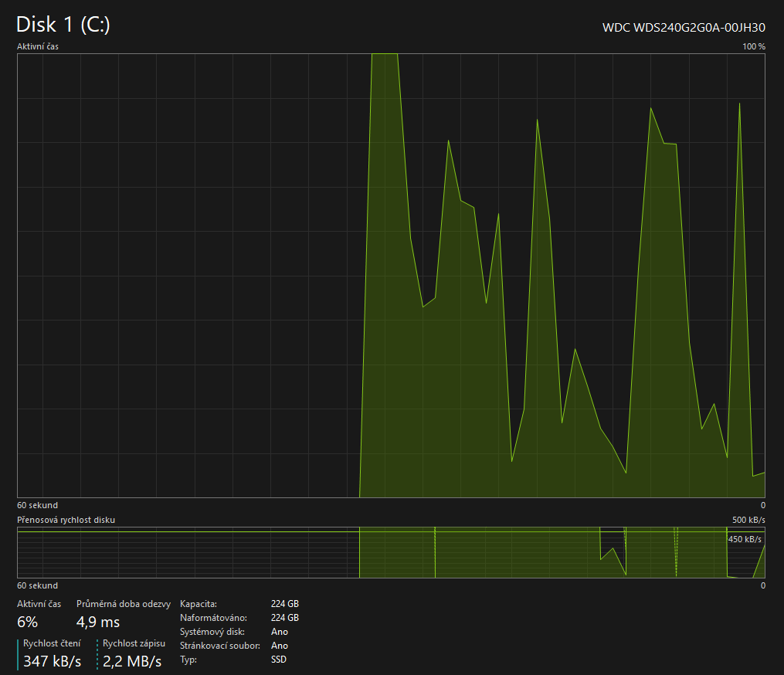
Task: Select the WDC WDS240G2G0A-00JH30 model name
Action: (684, 27)
